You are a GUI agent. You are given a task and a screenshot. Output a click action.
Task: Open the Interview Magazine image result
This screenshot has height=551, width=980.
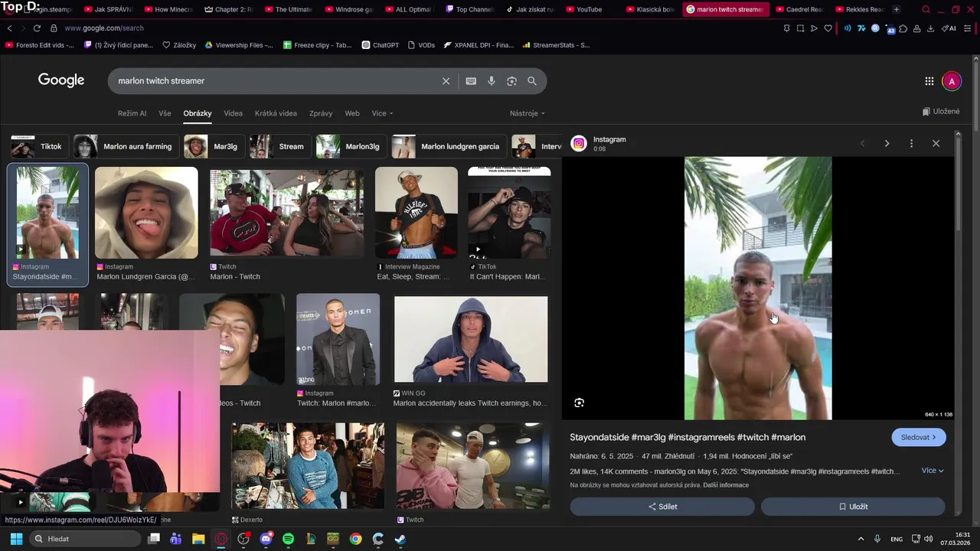click(416, 214)
